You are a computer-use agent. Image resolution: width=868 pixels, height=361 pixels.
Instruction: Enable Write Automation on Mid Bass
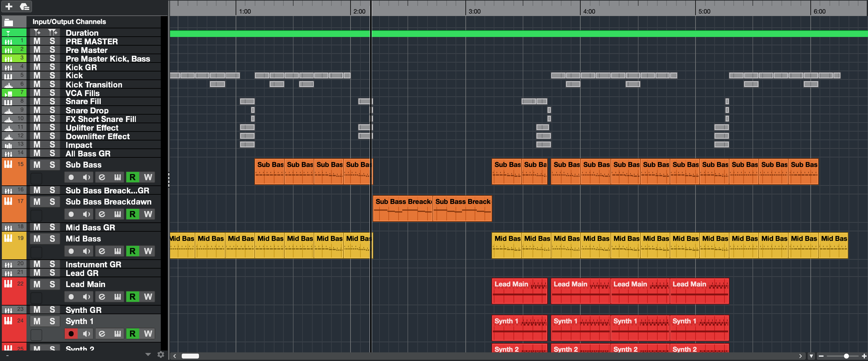pos(148,251)
